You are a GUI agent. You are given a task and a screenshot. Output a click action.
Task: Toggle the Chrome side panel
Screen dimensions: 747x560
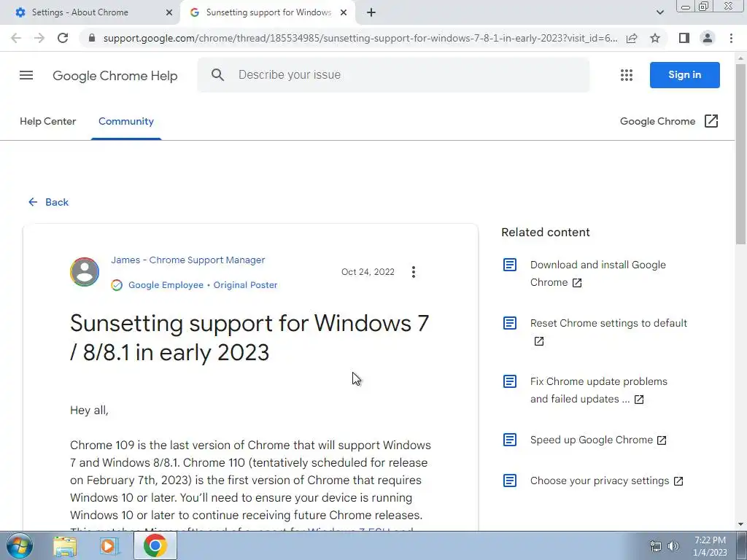[684, 38]
